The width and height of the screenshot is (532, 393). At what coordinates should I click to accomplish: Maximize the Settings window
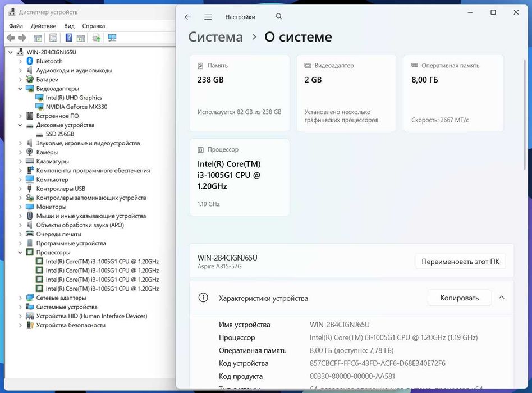pyautogui.click(x=493, y=12)
